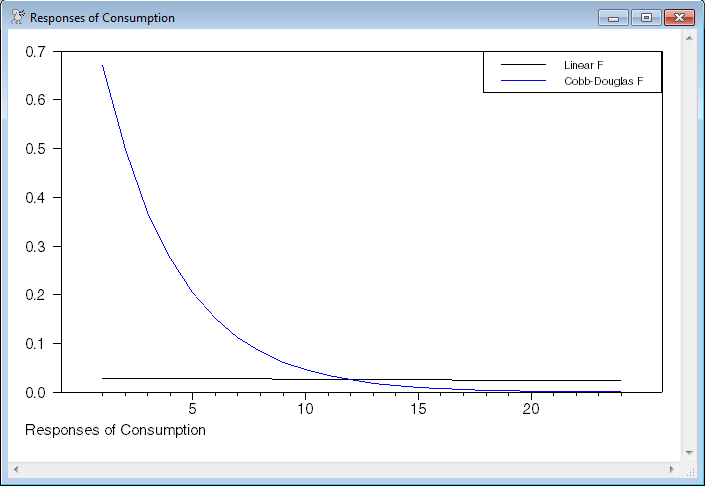The width and height of the screenshot is (705, 486).
Task: Click the 20 tick label on the x-axis
Action: click(531, 408)
